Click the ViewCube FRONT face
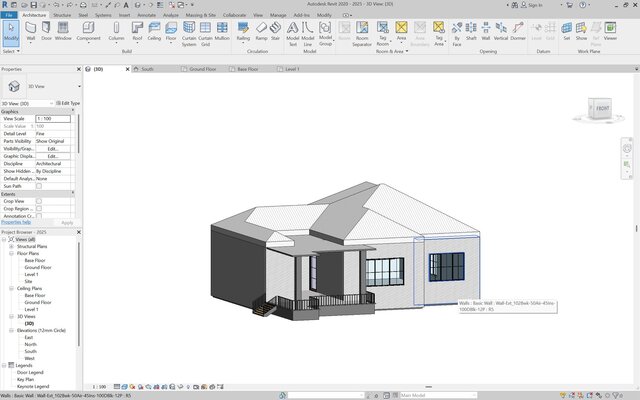640x400 pixels. tap(602, 109)
